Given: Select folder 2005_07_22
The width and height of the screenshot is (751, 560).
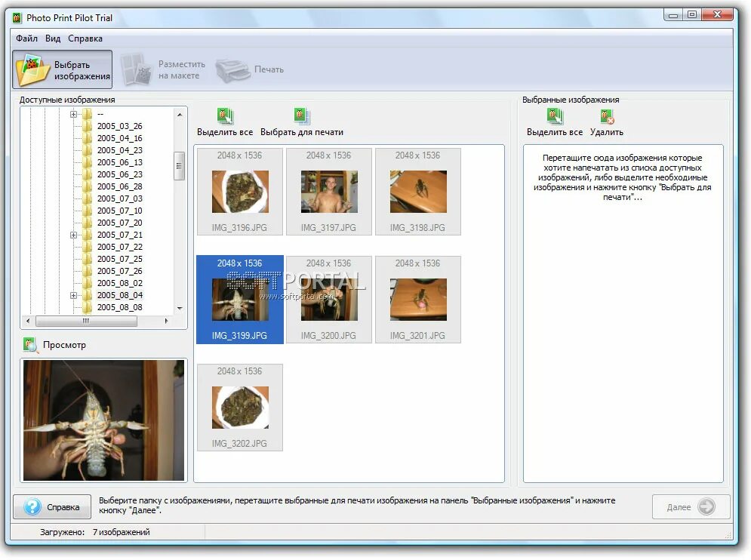Looking at the screenshot, I should (120, 247).
